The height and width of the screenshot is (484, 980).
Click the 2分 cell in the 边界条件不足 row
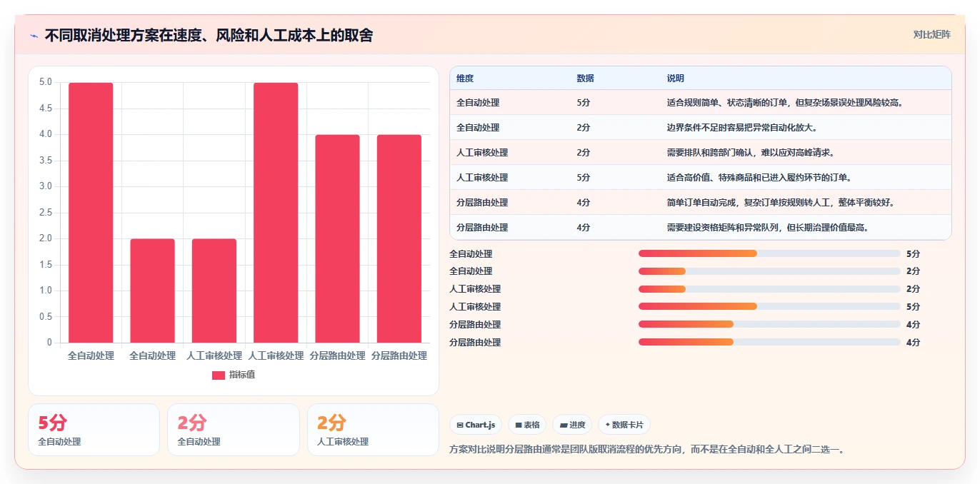(x=584, y=128)
